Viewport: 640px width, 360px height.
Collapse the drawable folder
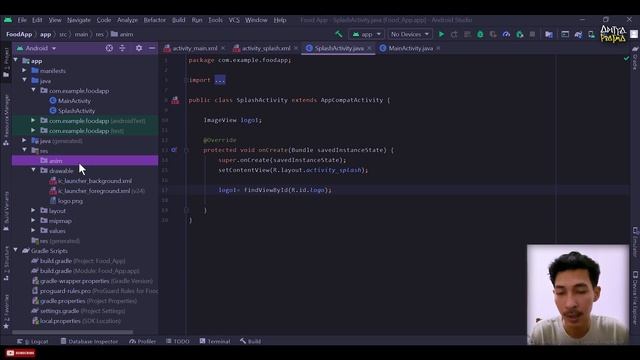click(x=33, y=170)
